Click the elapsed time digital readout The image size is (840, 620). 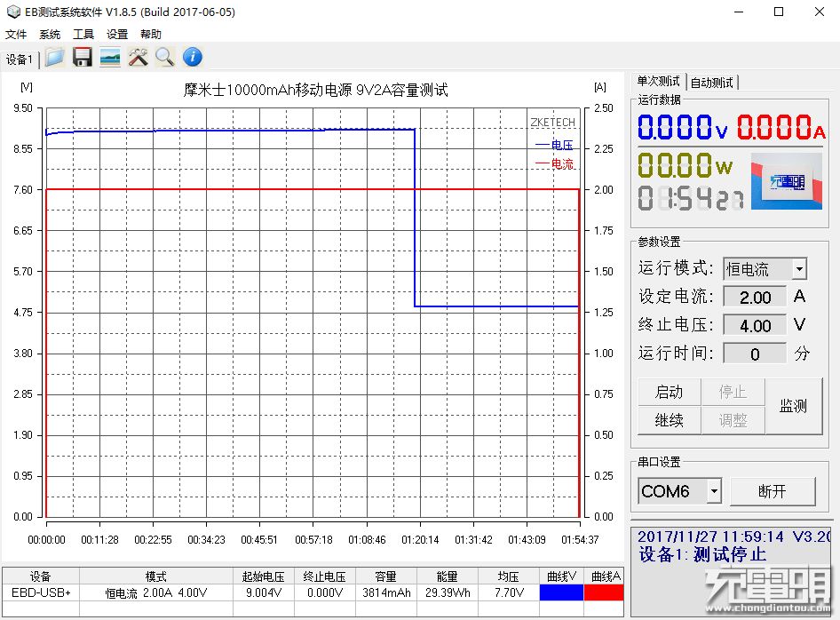[691, 198]
